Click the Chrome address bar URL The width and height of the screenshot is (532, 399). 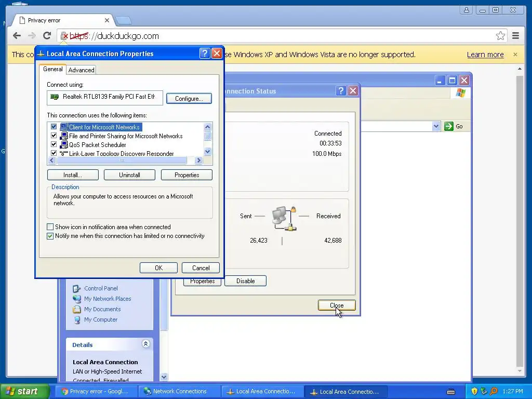tap(114, 36)
